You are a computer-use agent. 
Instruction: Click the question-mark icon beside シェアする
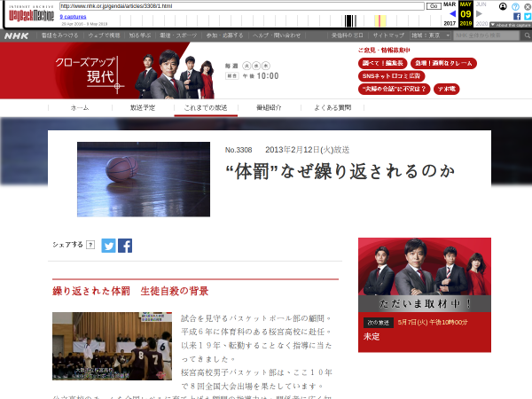[x=90, y=245]
